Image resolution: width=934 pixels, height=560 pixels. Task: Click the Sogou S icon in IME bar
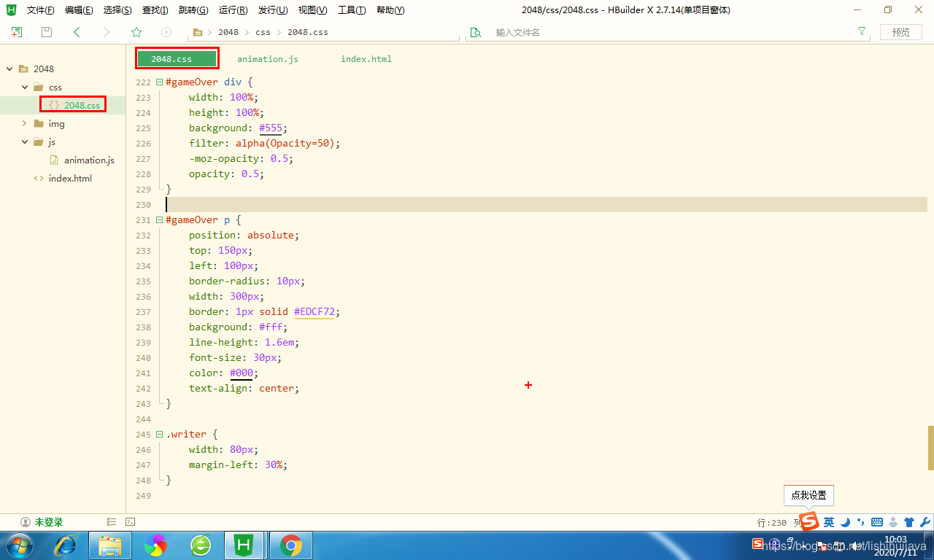809,521
